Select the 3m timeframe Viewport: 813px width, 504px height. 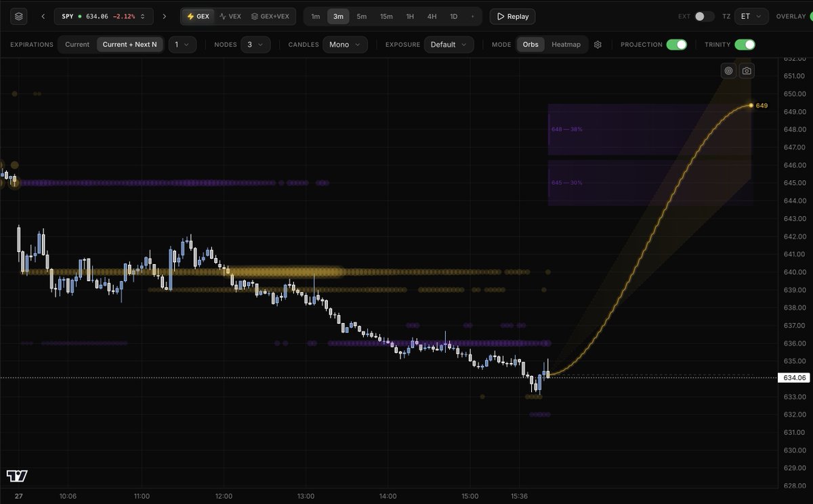[338, 16]
